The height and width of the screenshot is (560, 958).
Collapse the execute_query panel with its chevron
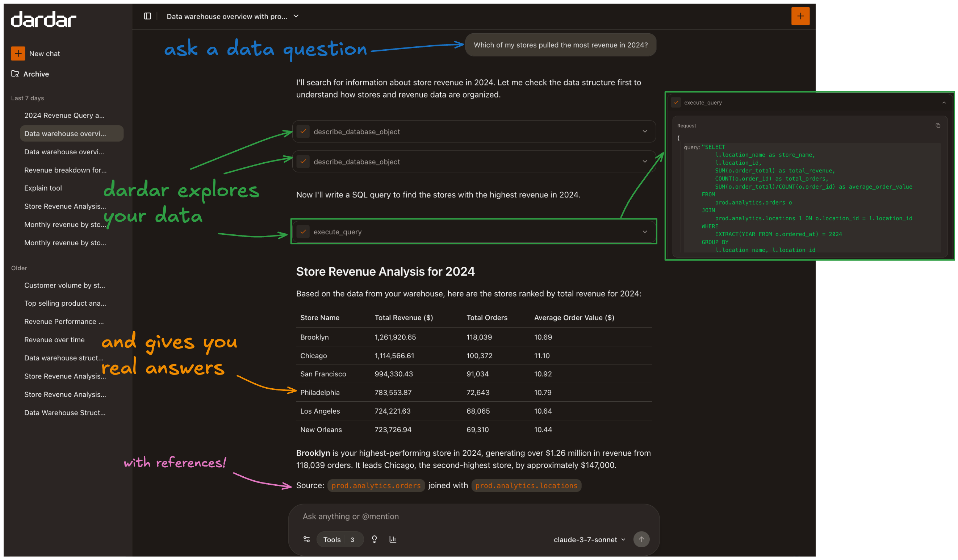pyautogui.click(x=944, y=102)
